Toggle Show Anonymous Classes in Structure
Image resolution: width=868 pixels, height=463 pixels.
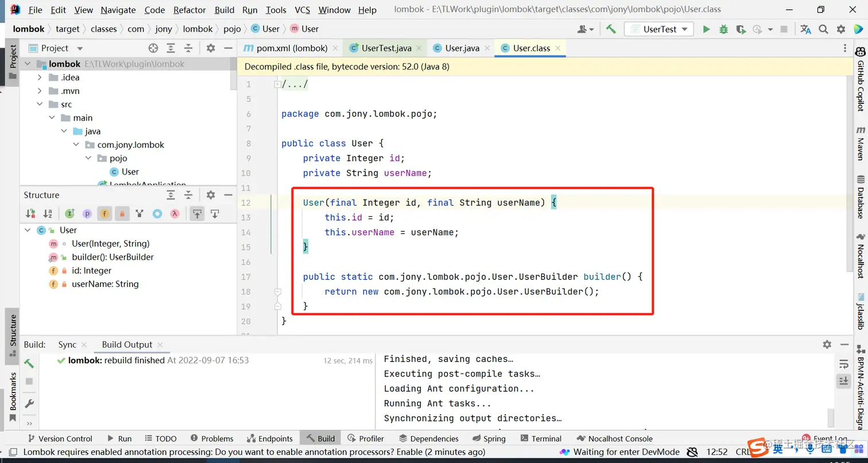coord(157,214)
